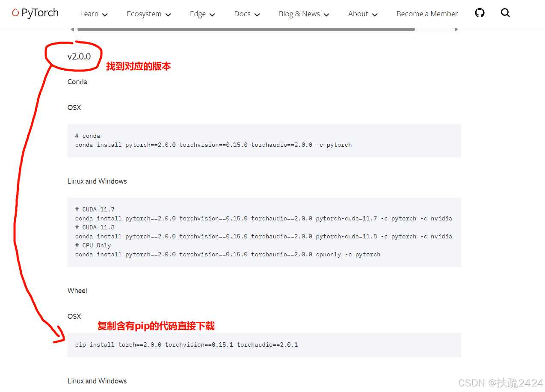The height and width of the screenshot is (392, 545).
Task: Click the '# CUDA 11.7' comment line
Action: (95, 209)
